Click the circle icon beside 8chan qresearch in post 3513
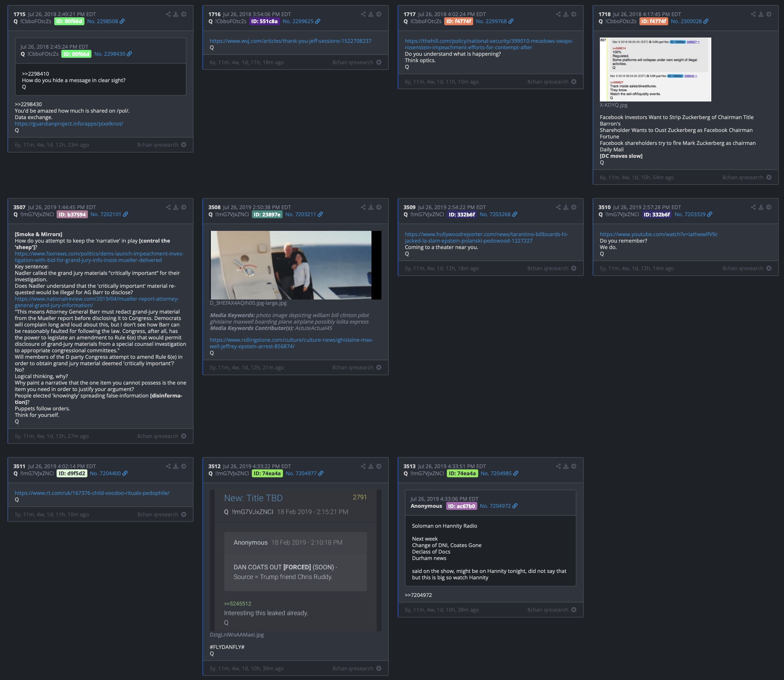 click(573, 610)
